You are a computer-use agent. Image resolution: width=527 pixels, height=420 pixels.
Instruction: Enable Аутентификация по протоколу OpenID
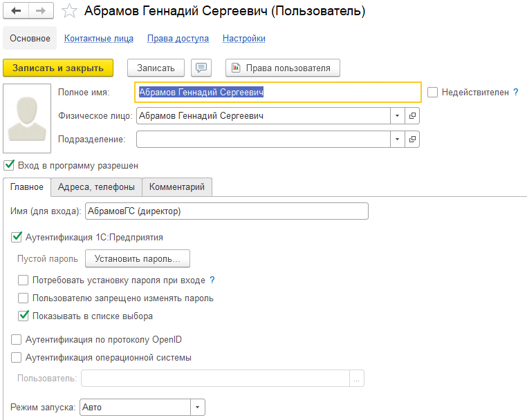[16, 339]
